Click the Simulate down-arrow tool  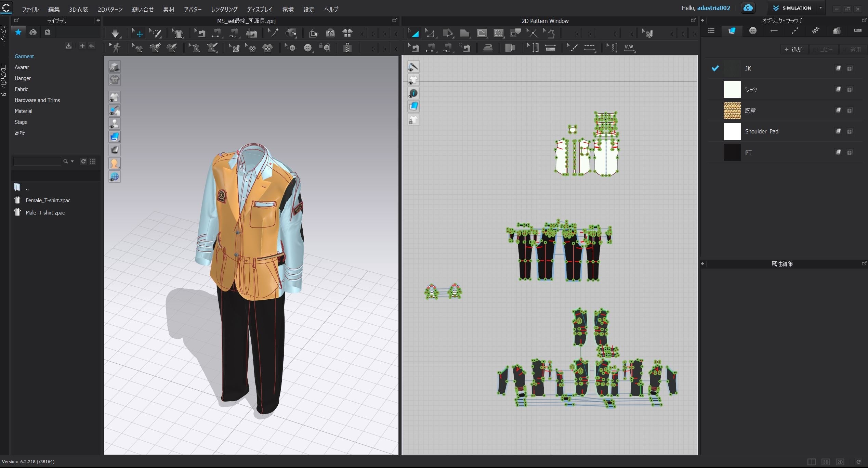click(x=115, y=33)
